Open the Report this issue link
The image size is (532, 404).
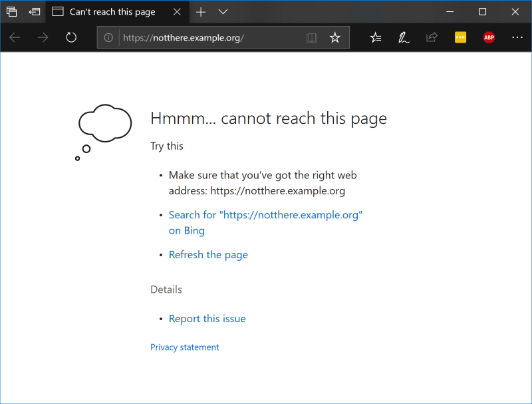(207, 318)
